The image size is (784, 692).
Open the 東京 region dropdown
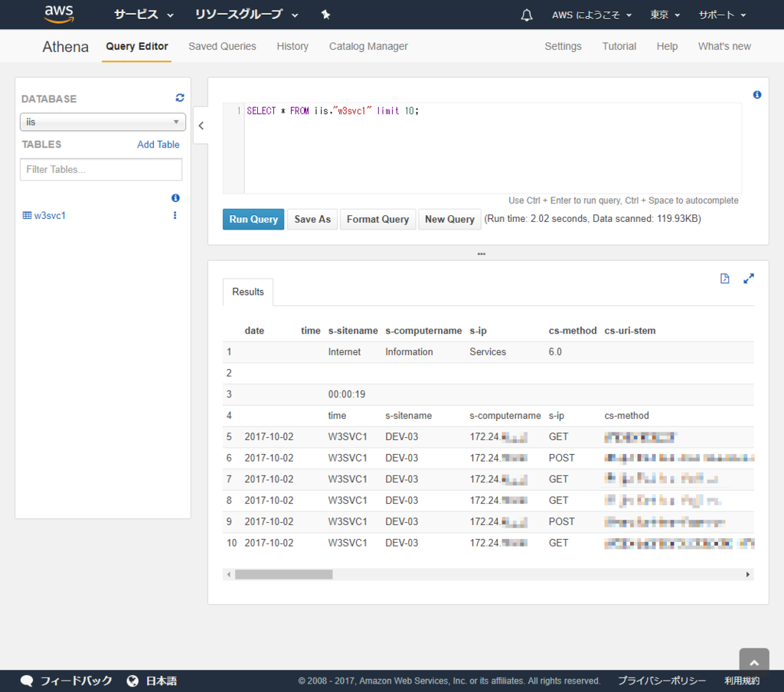(x=665, y=15)
